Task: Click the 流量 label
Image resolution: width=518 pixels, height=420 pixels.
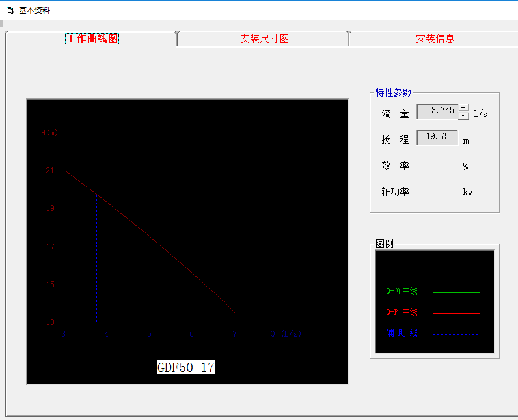Action: point(395,114)
